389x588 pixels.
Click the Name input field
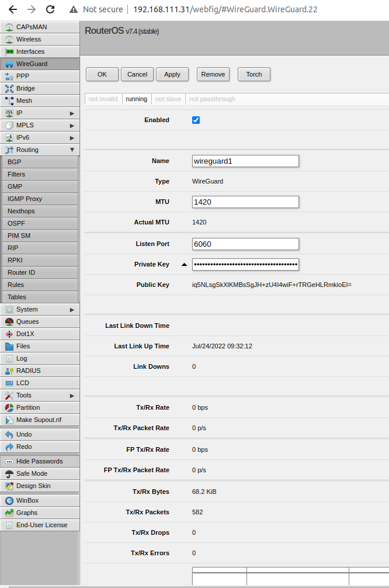[245, 161]
